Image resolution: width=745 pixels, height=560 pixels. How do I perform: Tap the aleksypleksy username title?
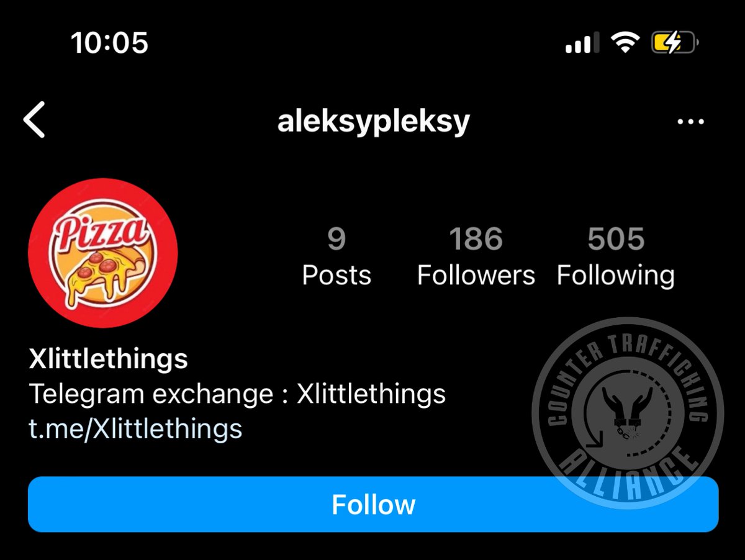pyautogui.click(x=373, y=122)
